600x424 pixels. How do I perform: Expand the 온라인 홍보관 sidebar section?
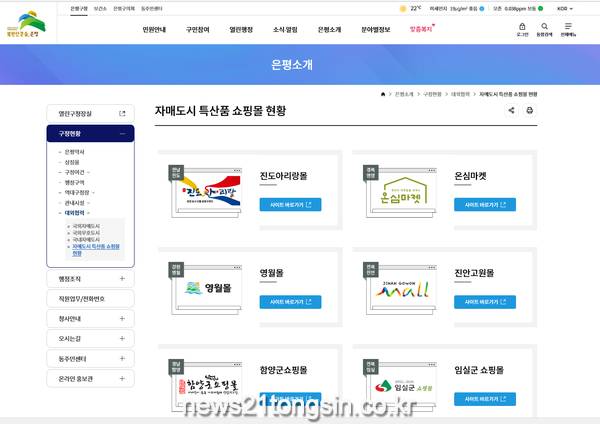tap(122, 379)
